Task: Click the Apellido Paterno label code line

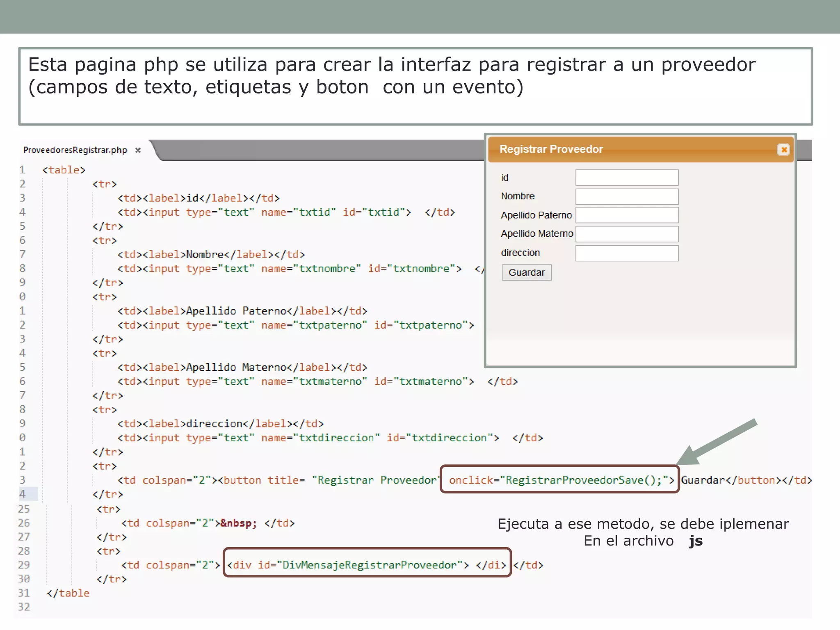Action: click(242, 311)
